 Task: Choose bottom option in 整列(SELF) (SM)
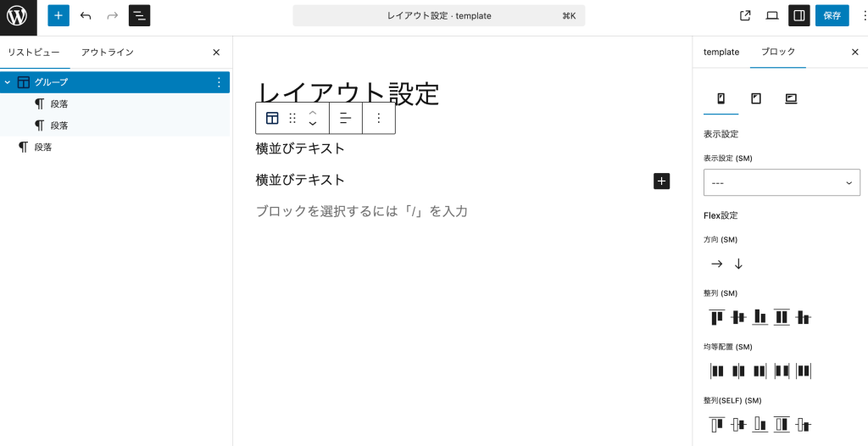[x=760, y=425]
